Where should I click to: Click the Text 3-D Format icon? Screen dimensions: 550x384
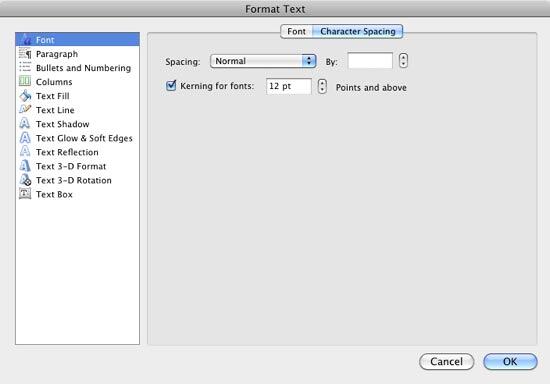[25, 166]
